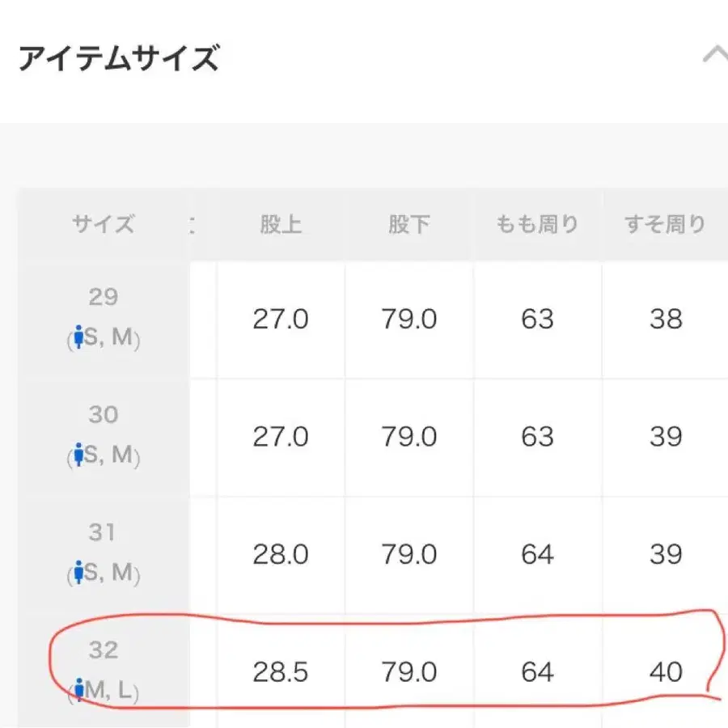
Task: Select the cell showing 40 under すそ周り
Action: click(x=666, y=671)
